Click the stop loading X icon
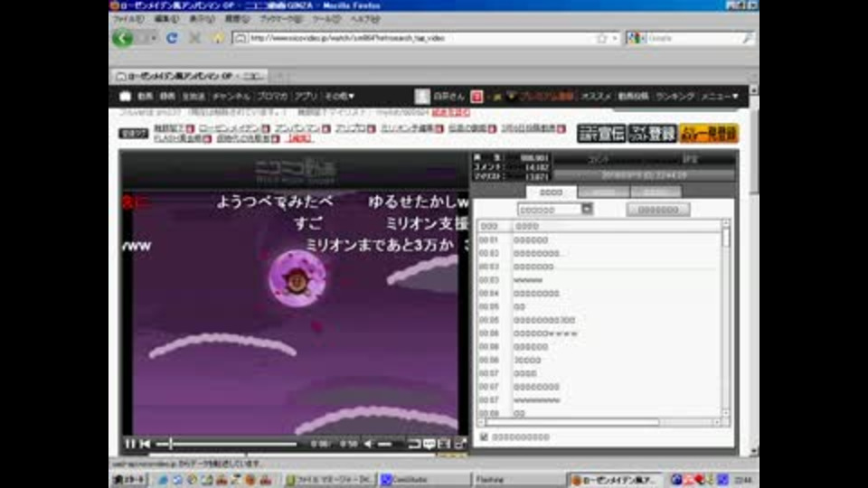This screenshot has width=868, height=488. 195,38
